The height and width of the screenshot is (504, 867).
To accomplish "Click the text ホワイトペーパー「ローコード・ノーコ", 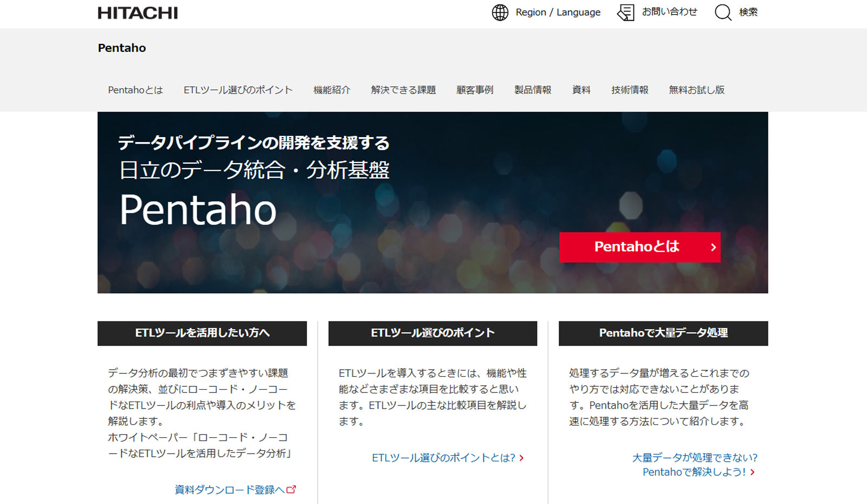I will (x=198, y=437).
